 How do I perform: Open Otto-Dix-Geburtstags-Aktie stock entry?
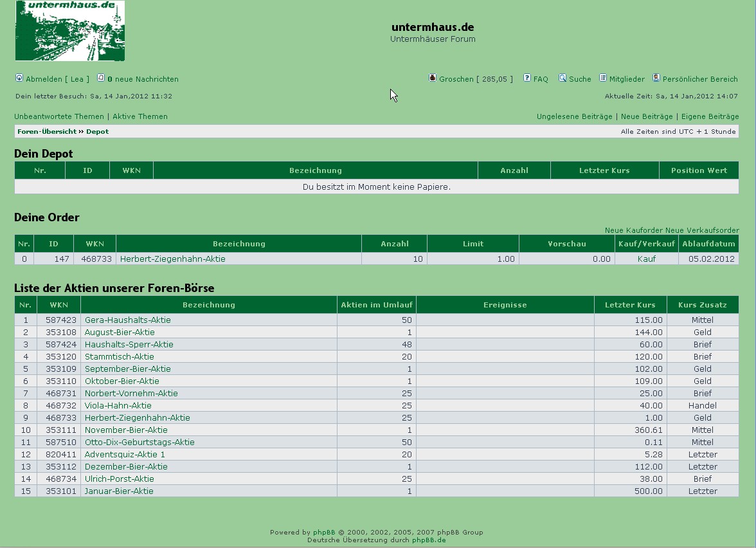coord(139,443)
